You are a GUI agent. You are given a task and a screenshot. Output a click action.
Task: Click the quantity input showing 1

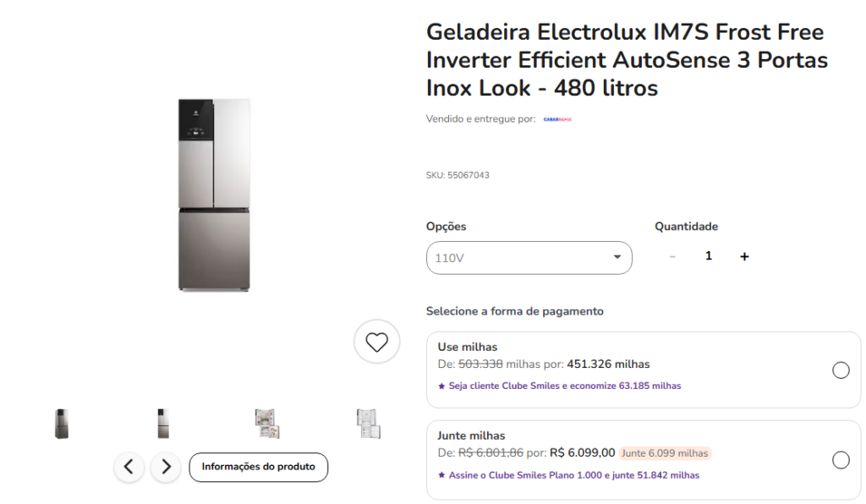(x=708, y=255)
